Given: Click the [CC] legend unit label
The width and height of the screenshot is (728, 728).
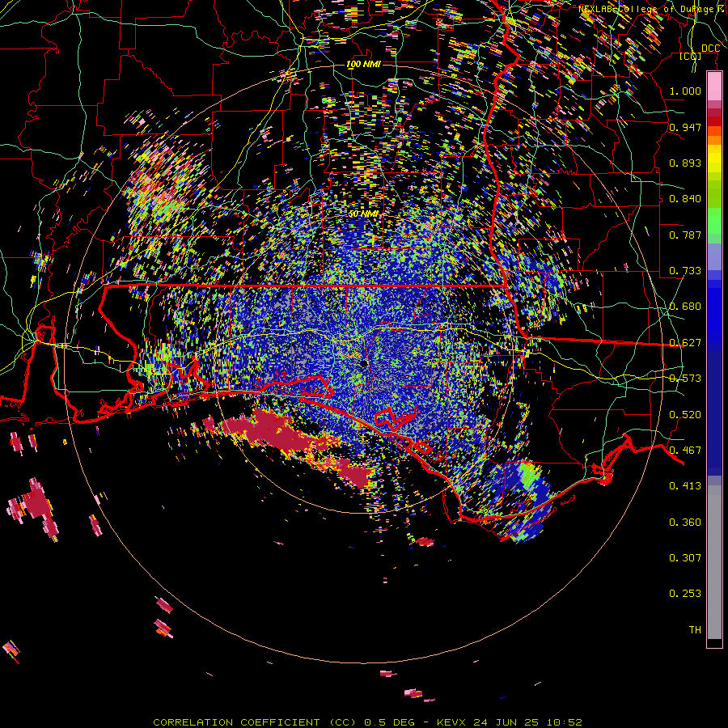Looking at the screenshot, I should (691, 56).
